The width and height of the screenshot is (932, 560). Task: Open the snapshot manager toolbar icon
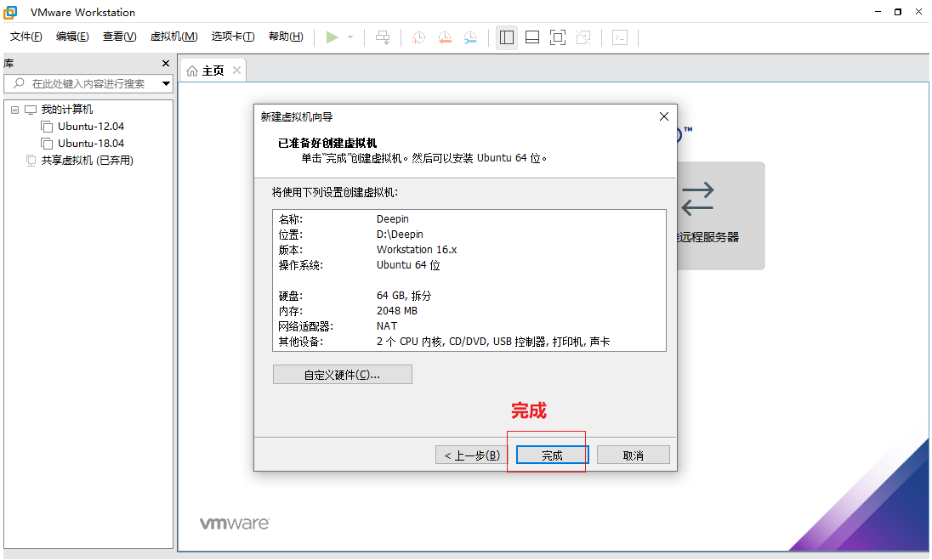(x=470, y=37)
